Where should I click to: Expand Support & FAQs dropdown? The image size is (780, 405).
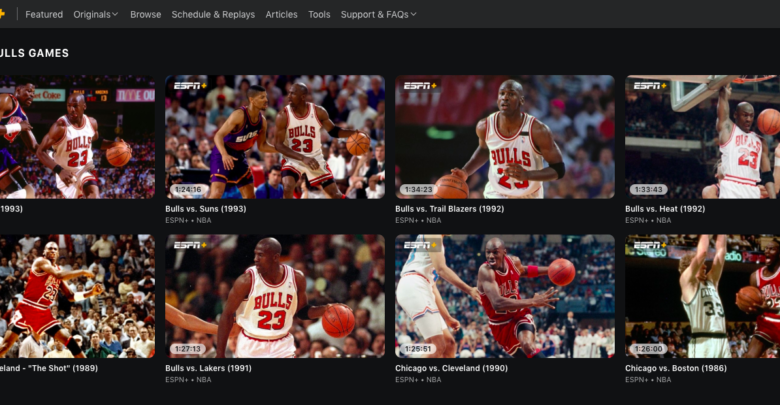pyautogui.click(x=378, y=14)
